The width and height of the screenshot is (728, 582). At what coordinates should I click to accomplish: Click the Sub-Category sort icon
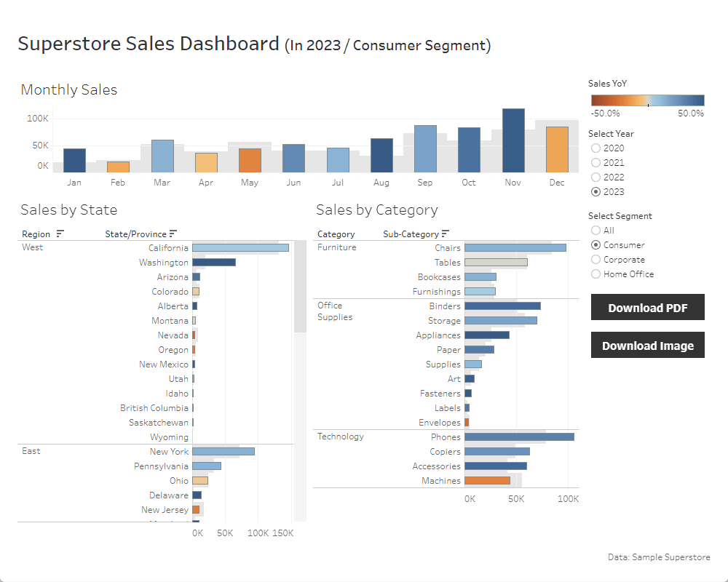[x=446, y=234]
